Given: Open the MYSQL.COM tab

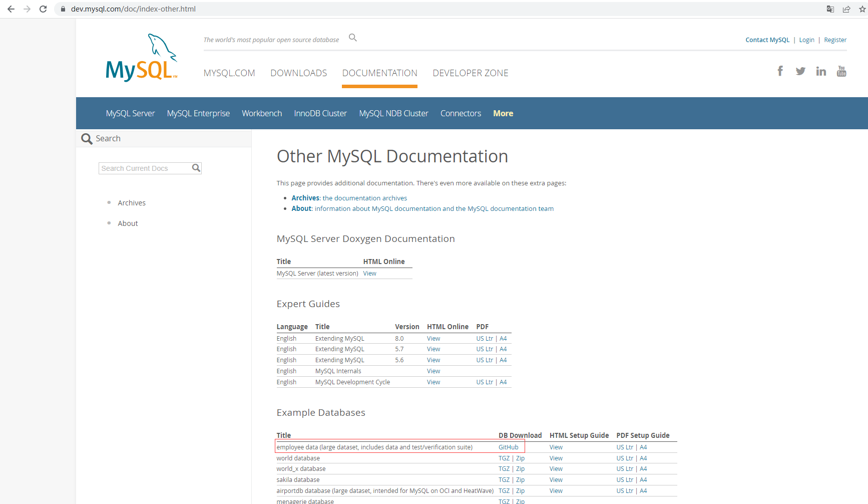Looking at the screenshot, I should pos(229,73).
